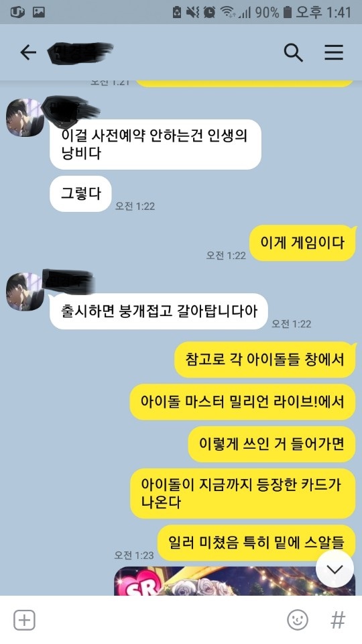362x644 pixels.
Task: Tap bubble '참고로 각 아이돌들 창에서'
Action: pyautogui.click(x=265, y=360)
